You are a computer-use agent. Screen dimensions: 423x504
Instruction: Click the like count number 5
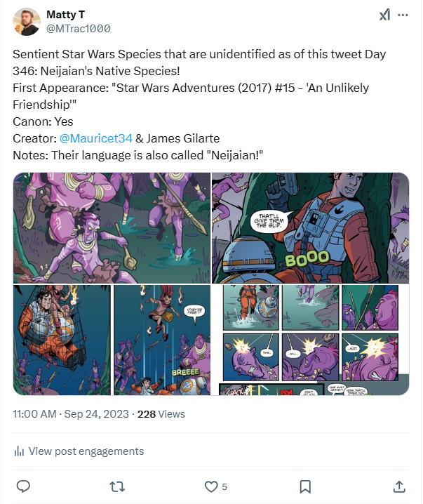(x=224, y=486)
